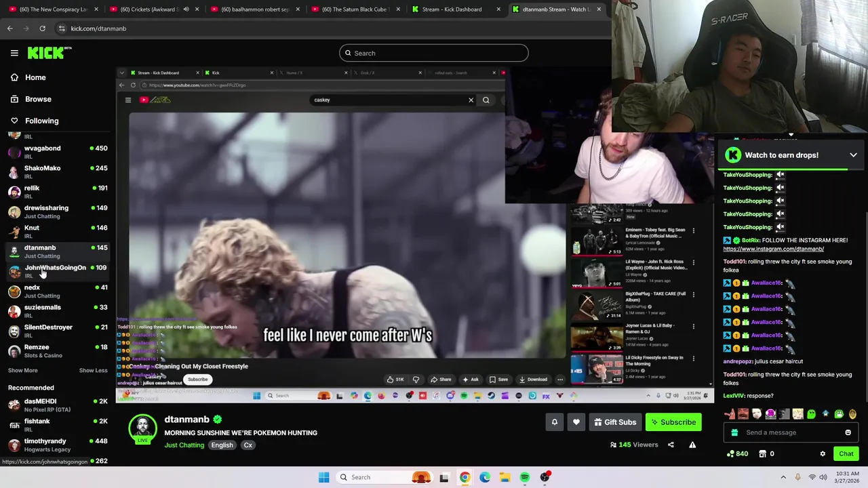Open Task View from the taskbar
The image size is (868, 488).
tap(444, 477)
